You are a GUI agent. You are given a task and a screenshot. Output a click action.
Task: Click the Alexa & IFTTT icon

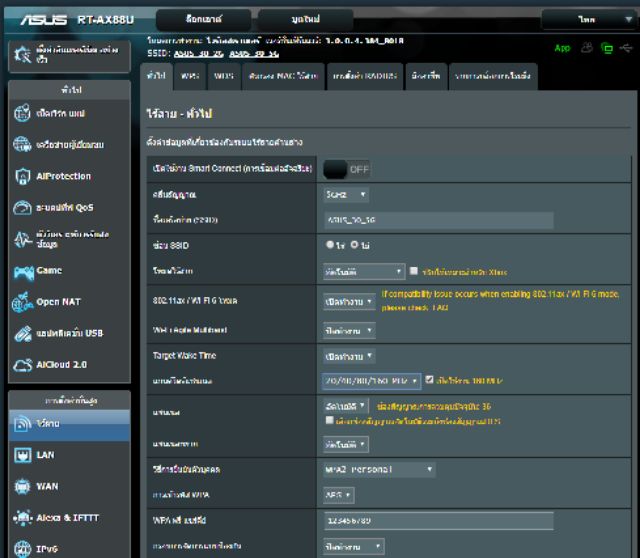tap(22, 517)
